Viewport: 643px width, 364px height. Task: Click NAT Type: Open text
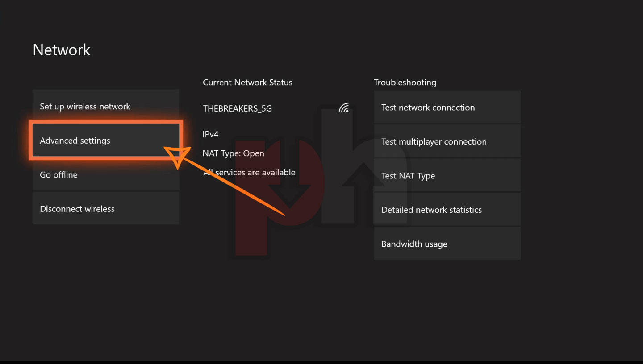pos(233,153)
